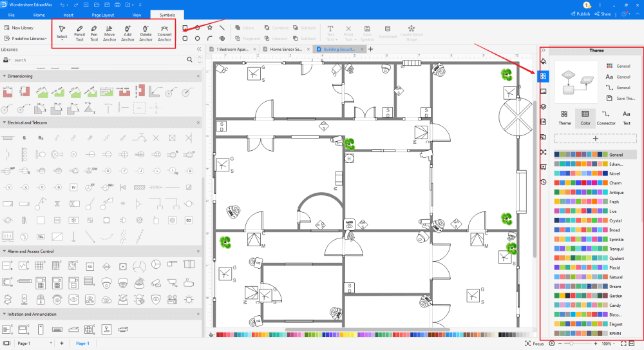This screenshot has width=644, height=350.
Task: Collapse the Alarm and Access Control section
Action: 5,251
